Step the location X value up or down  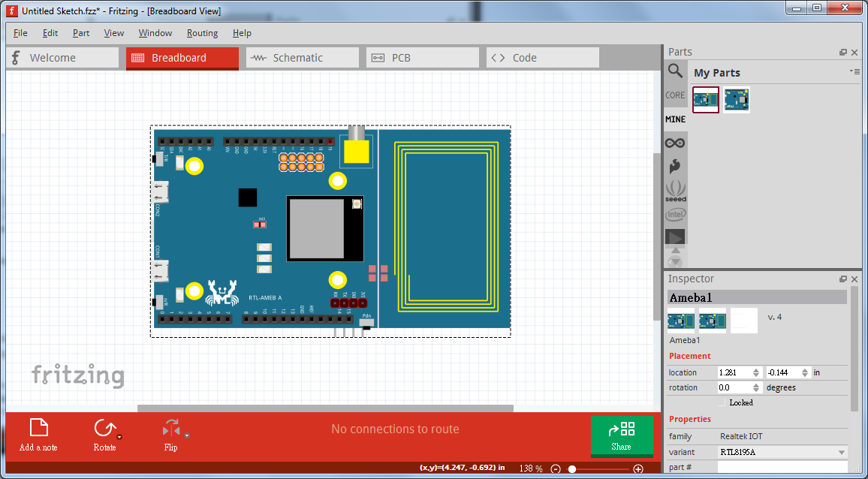[x=756, y=372]
